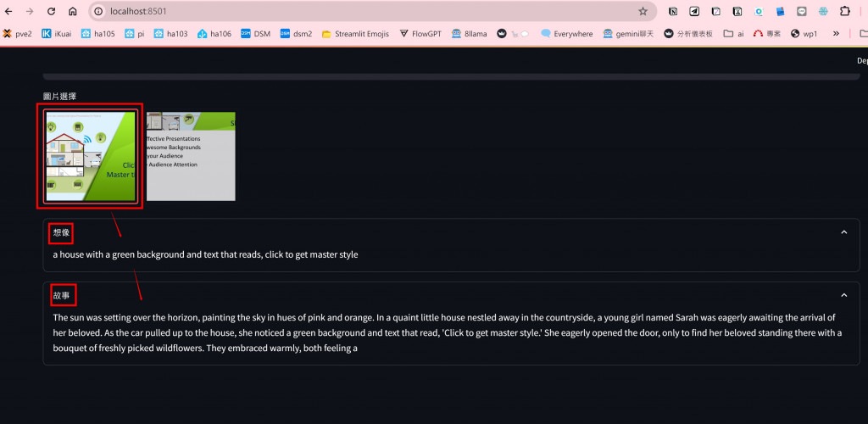The width and height of the screenshot is (868, 424).
Task: Click the story paragraph starting 'The sun was setting'
Action: pos(448,333)
